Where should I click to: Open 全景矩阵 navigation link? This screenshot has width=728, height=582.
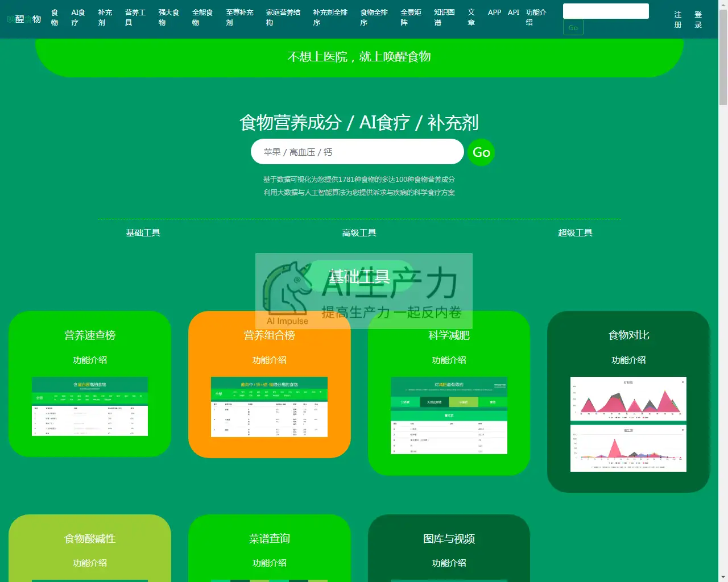(x=411, y=18)
